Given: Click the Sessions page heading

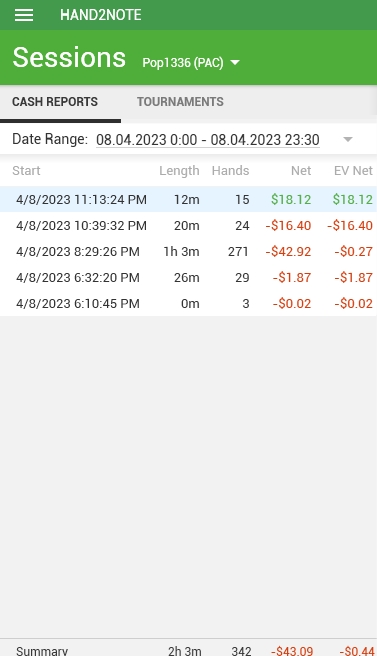Looking at the screenshot, I should tap(69, 57).
